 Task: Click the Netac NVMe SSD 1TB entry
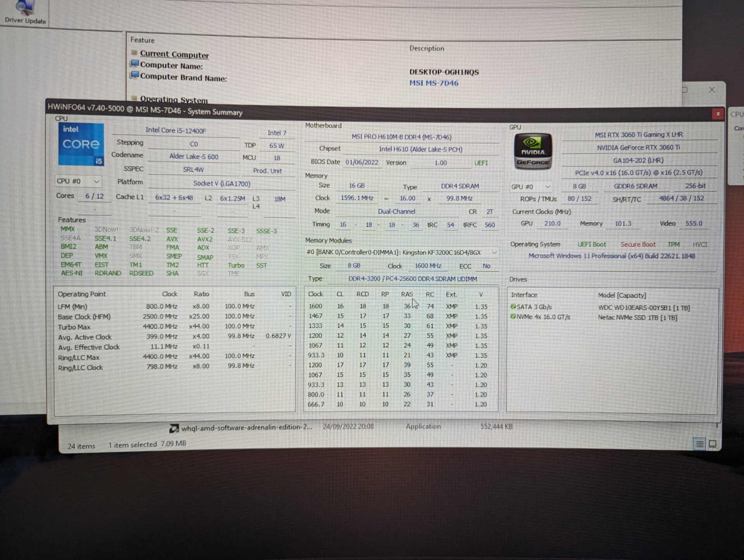click(x=637, y=318)
